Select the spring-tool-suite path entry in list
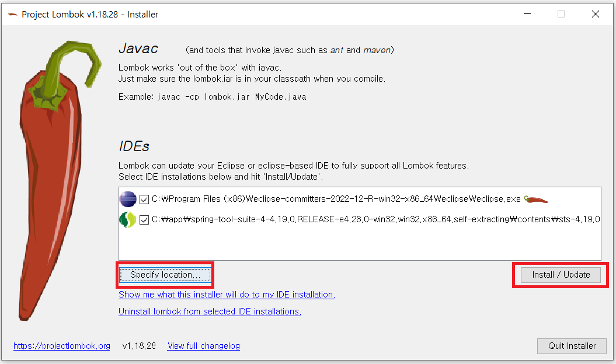This screenshot has height=364, width=616. coord(376,219)
